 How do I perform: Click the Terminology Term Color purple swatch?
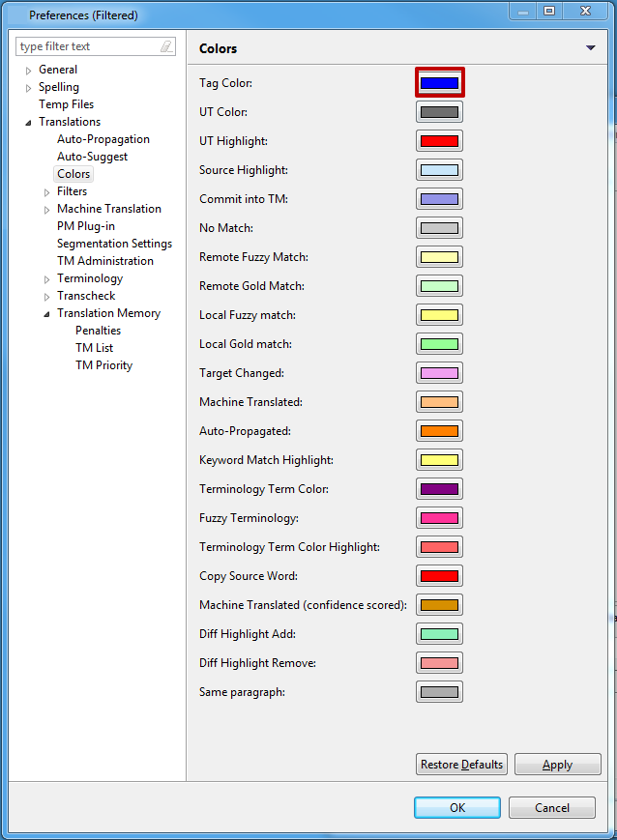pyautogui.click(x=439, y=489)
